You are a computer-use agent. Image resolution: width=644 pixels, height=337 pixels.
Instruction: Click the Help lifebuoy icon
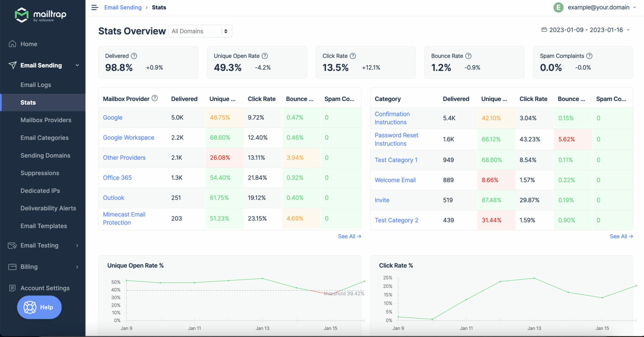coord(30,307)
